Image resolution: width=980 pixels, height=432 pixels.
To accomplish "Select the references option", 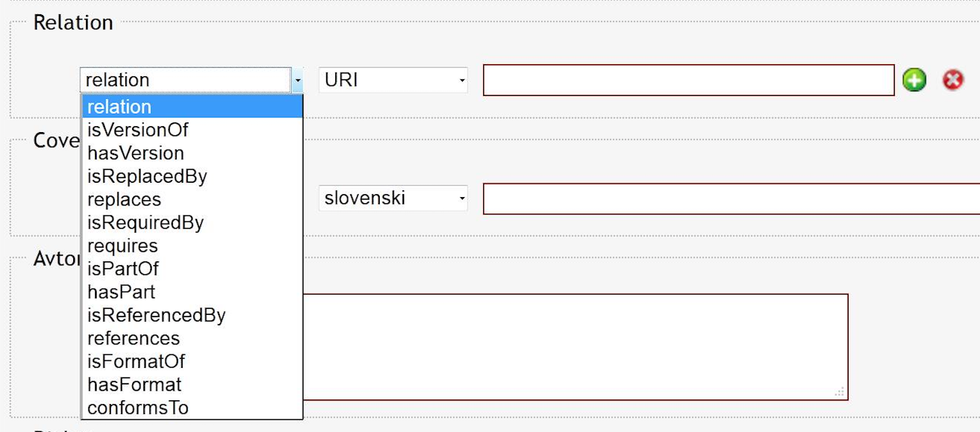I will click(x=134, y=338).
